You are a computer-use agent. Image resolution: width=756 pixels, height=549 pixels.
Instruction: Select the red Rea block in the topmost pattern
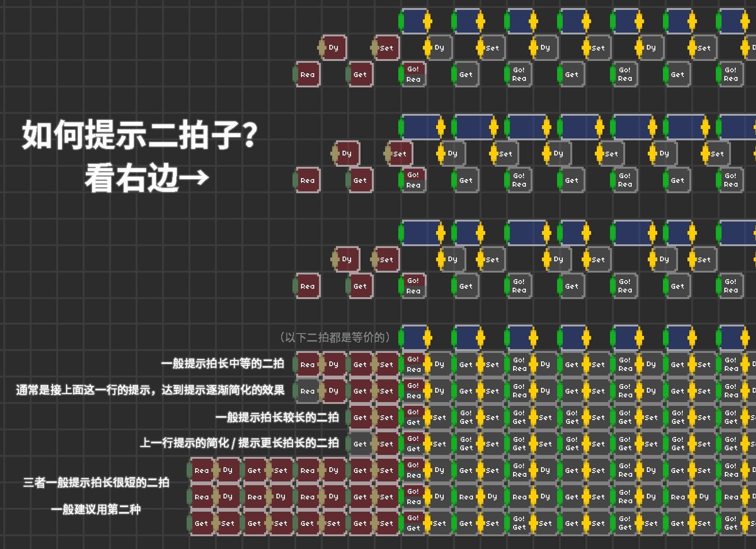pos(308,75)
